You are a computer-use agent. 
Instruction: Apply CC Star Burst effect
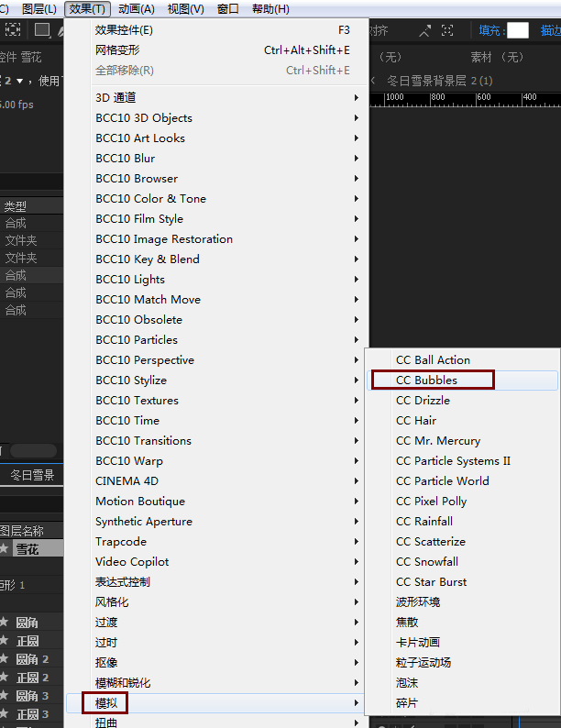pyautogui.click(x=463, y=582)
